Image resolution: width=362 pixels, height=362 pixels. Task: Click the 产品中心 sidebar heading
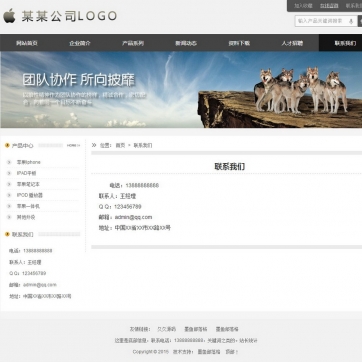(22, 146)
